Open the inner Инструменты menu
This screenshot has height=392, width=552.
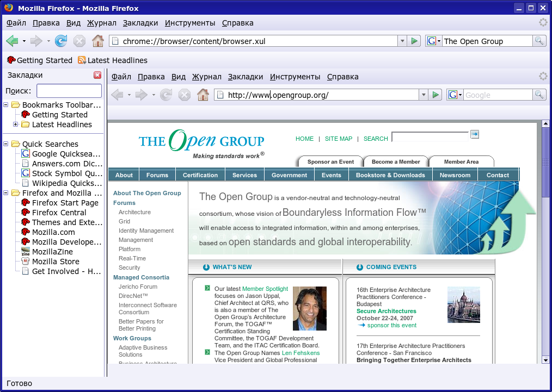click(x=295, y=77)
